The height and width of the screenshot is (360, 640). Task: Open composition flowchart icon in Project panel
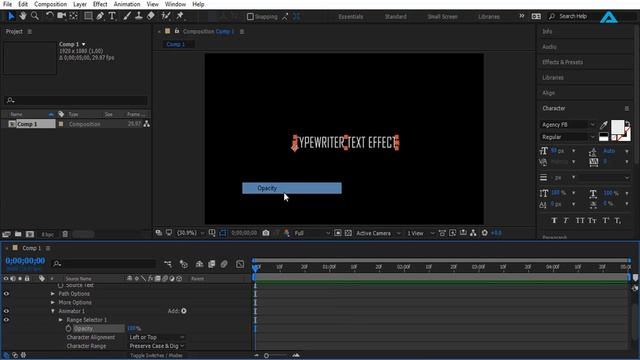tap(147, 124)
